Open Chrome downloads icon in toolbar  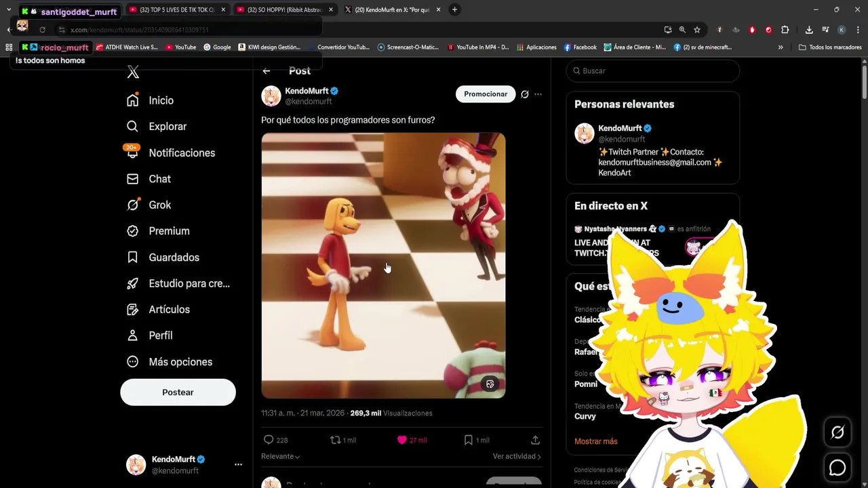(809, 30)
